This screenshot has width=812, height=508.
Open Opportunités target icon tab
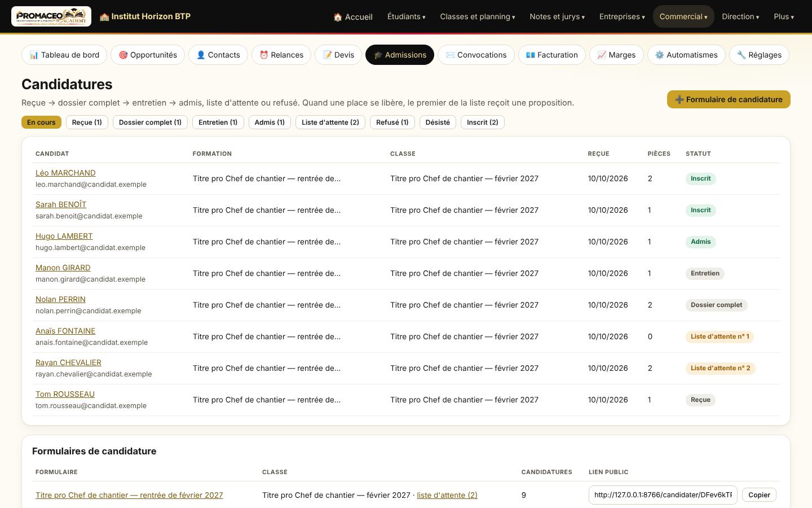click(x=148, y=55)
